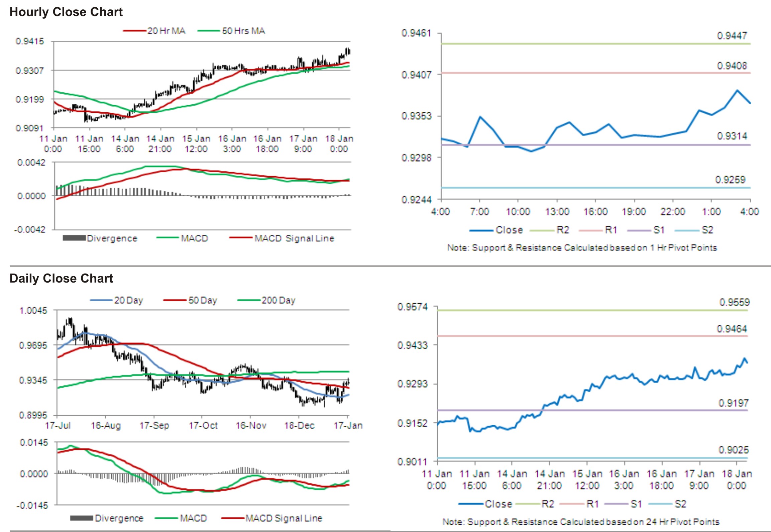Select the 200 Day legend entry
The image size is (771, 532).
tap(266, 300)
